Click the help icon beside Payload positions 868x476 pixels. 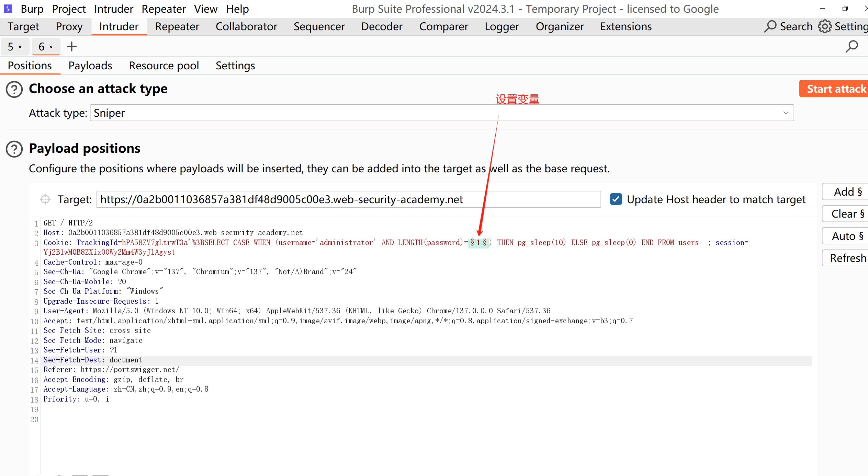click(14, 149)
